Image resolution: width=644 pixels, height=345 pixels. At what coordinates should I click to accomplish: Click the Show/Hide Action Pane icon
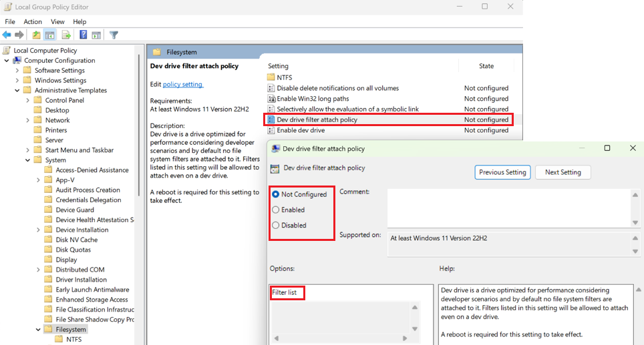(x=96, y=35)
